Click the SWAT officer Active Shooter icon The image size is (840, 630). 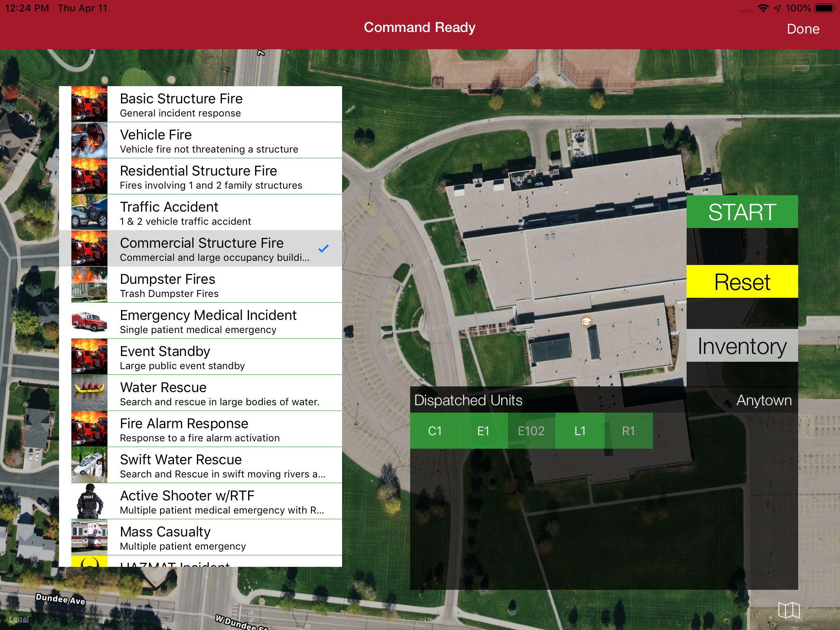click(x=89, y=501)
